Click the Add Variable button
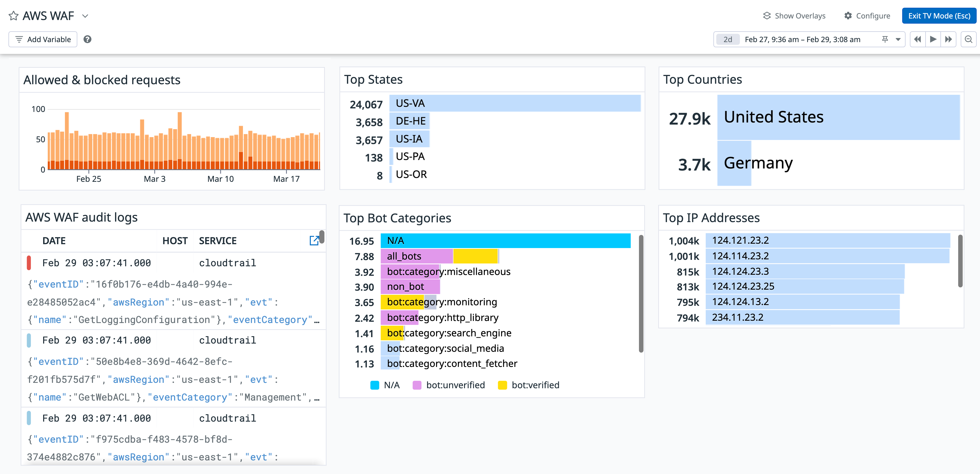980x474 pixels. tap(43, 39)
